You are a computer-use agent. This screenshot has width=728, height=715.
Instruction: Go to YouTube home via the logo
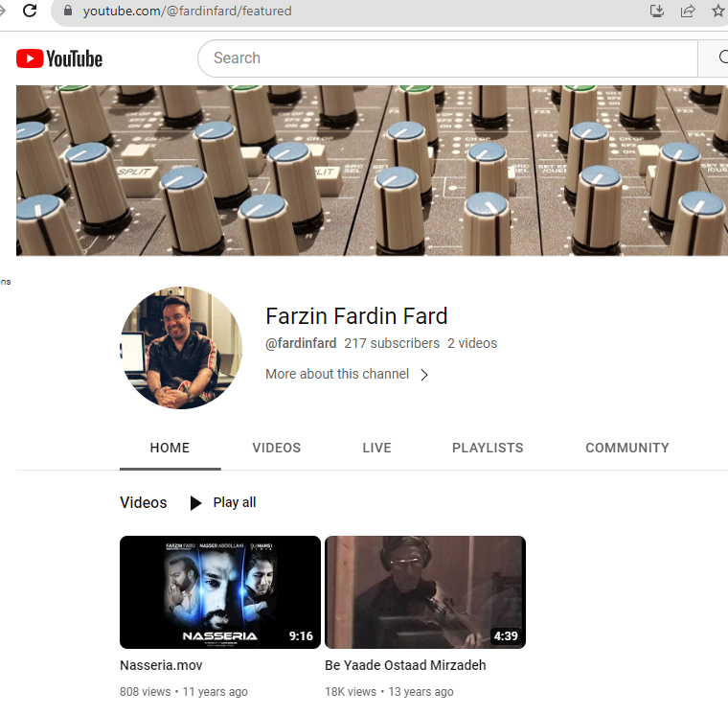[59, 59]
